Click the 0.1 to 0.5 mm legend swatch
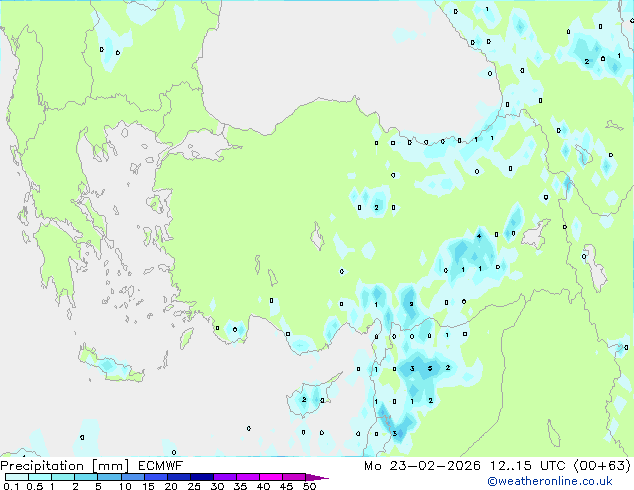The width and height of the screenshot is (634, 490). click(x=17, y=477)
